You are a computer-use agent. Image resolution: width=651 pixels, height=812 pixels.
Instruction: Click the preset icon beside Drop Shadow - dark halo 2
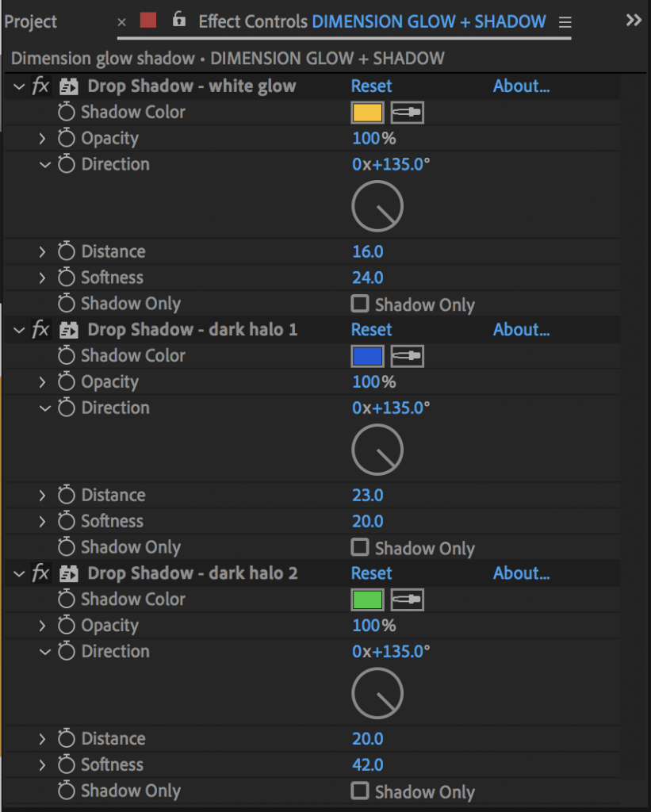coord(68,573)
